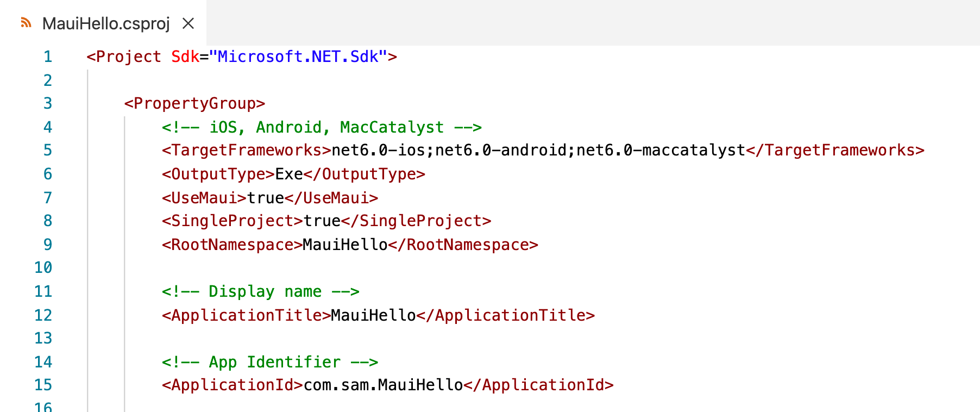Click the Sdk attribute name on line 1
Screen dimensions: 980x412
tap(185, 57)
